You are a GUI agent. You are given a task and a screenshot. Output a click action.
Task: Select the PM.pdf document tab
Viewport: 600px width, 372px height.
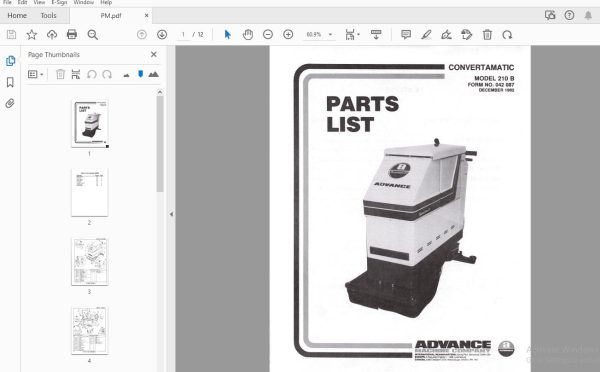[111, 16]
